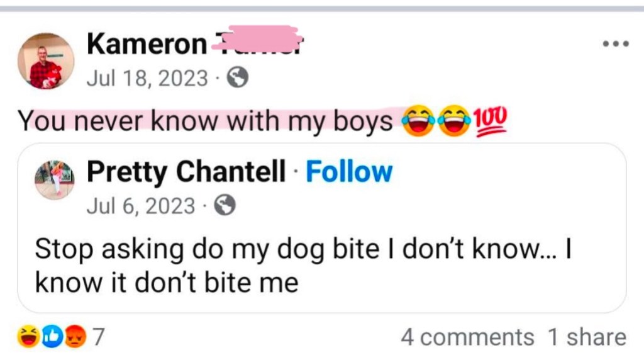Click the Haha reaction icon
The height and width of the screenshot is (355, 644).
[x=28, y=337]
